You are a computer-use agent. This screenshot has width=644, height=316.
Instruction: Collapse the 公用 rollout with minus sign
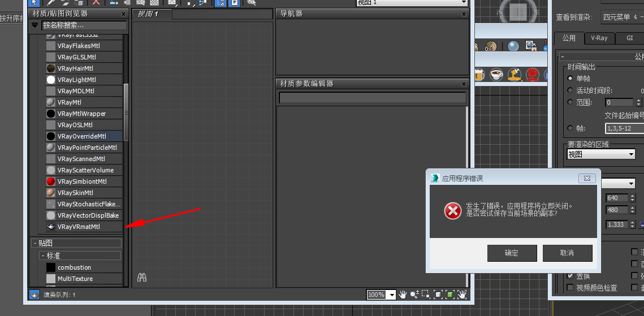pos(563,57)
